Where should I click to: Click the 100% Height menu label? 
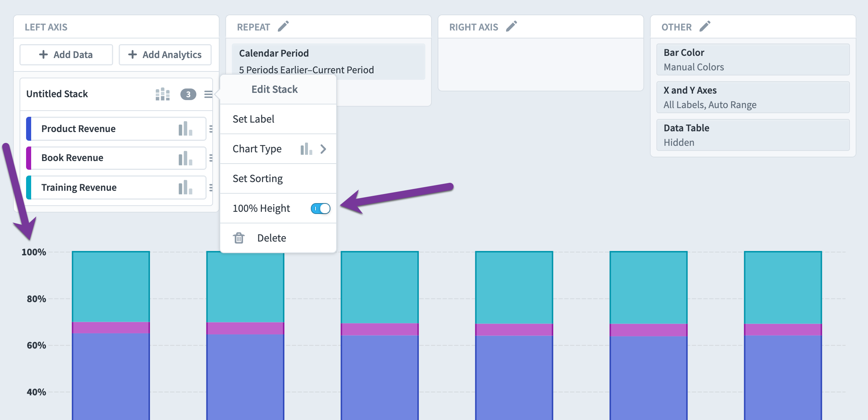click(x=261, y=209)
